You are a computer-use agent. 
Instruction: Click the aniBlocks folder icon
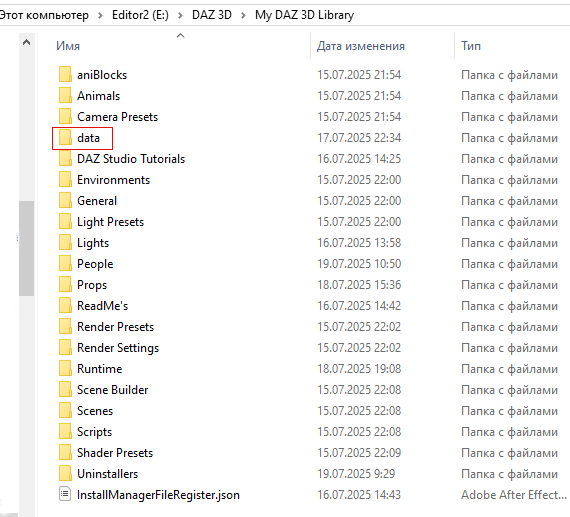(x=65, y=75)
